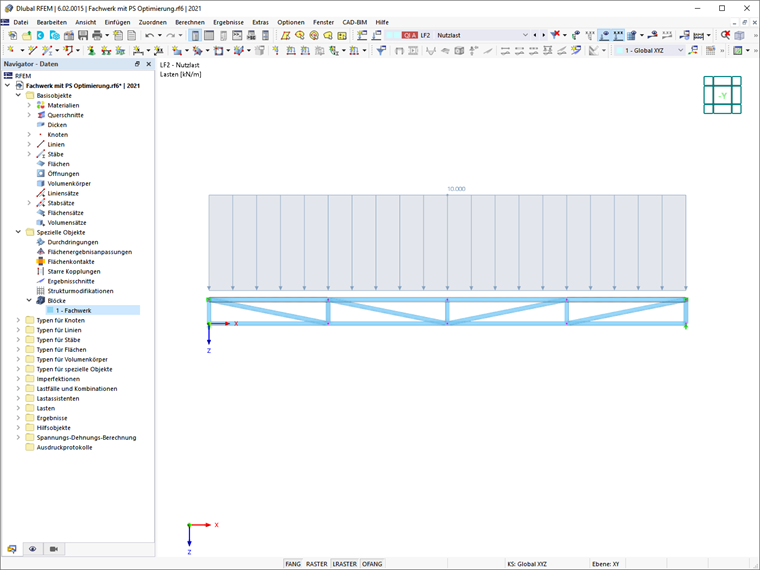Click the new opening tool icon
This screenshot has width=760, height=570.
[218, 50]
